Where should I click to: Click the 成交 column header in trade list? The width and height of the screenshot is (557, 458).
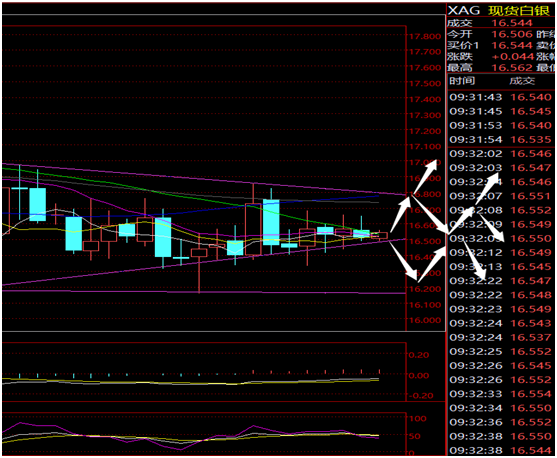click(x=522, y=81)
